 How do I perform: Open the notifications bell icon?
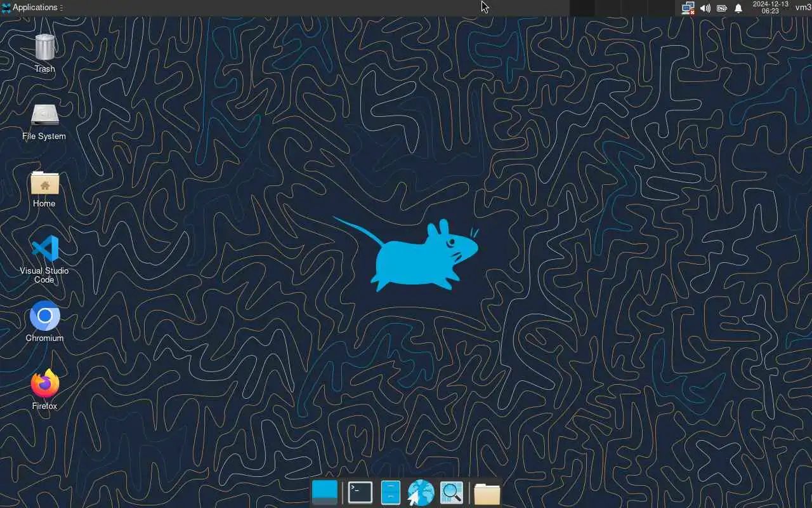(738, 8)
